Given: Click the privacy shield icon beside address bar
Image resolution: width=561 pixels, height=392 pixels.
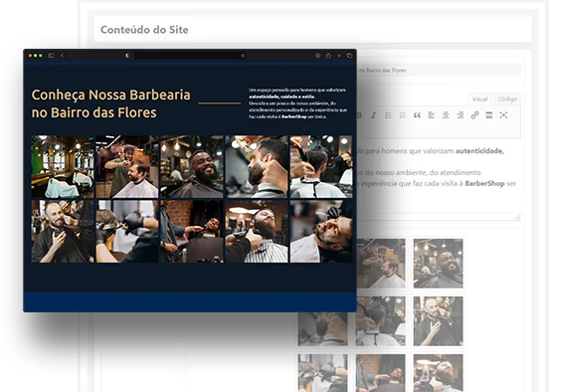Looking at the screenshot, I should 127,56.
